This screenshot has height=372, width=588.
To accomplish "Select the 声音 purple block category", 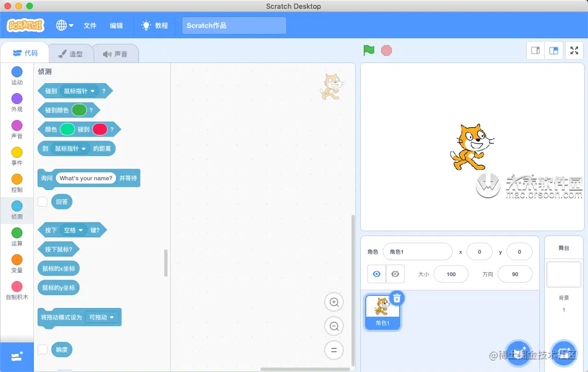I will pyautogui.click(x=17, y=129).
